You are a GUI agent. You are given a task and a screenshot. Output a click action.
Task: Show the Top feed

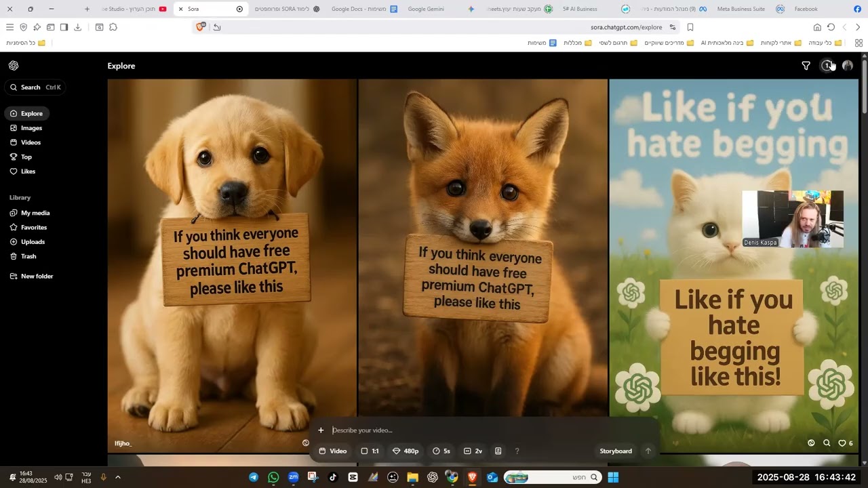tap(21, 157)
